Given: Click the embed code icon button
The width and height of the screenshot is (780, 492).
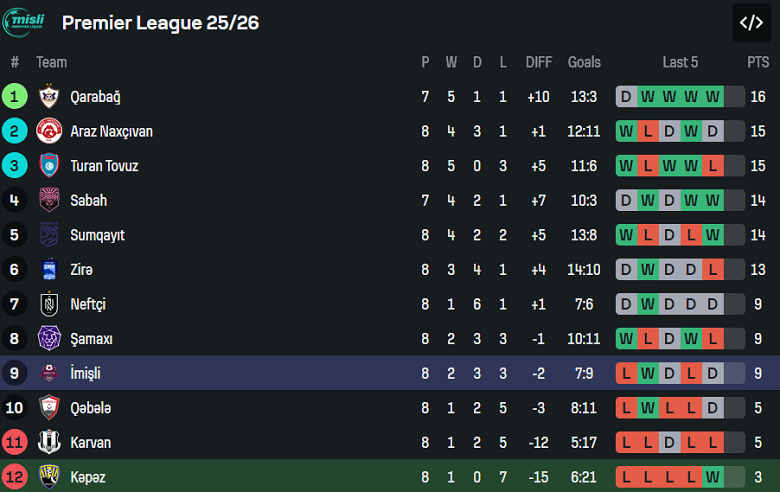Looking at the screenshot, I should 751,22.
